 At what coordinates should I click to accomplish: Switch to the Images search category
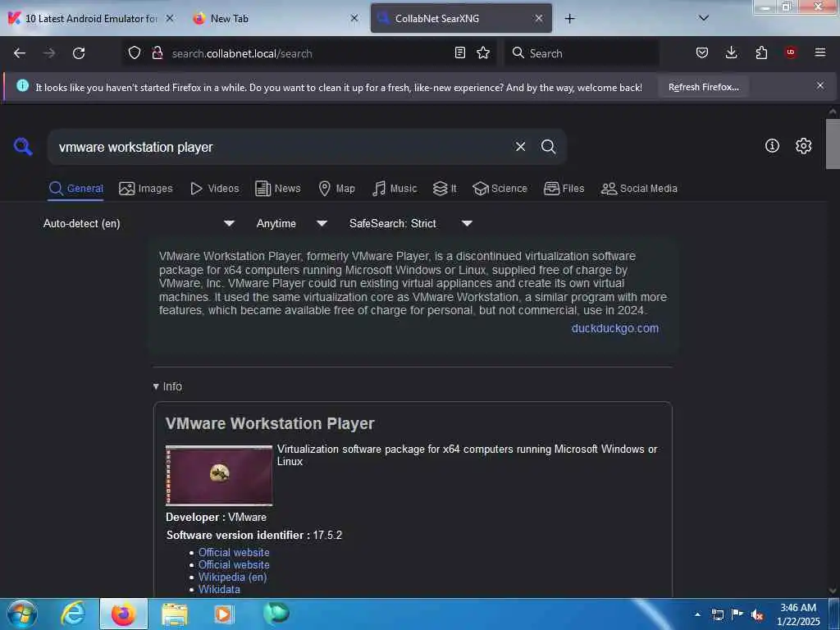(146, 189)
